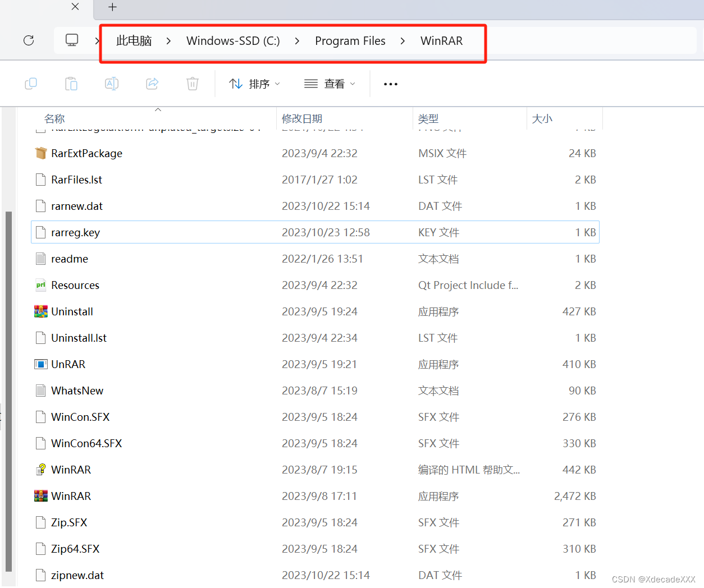Go to Program Files in the address bar
The height and width of the screenshot is (588, 704).
[350, 41]
